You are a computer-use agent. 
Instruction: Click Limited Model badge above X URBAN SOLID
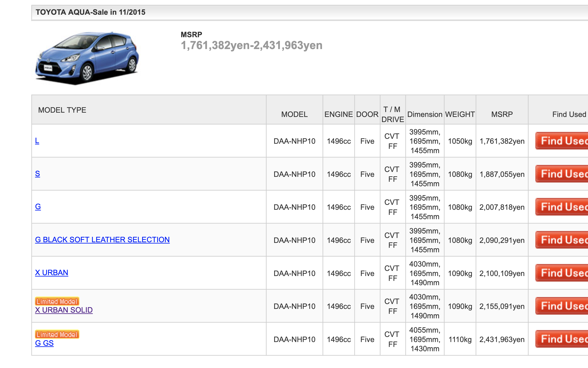(x=57, y=301)
